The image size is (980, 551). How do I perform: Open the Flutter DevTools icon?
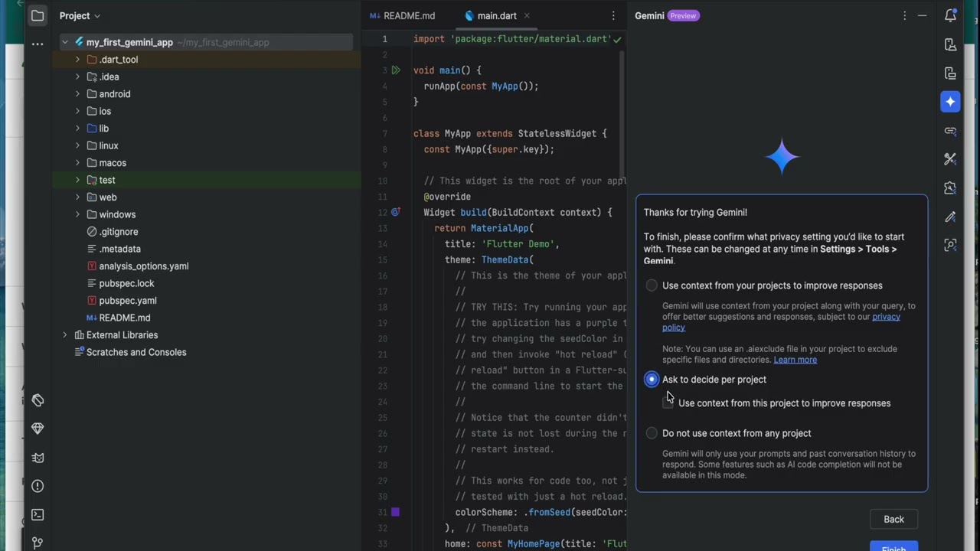[x=950, y=159]
